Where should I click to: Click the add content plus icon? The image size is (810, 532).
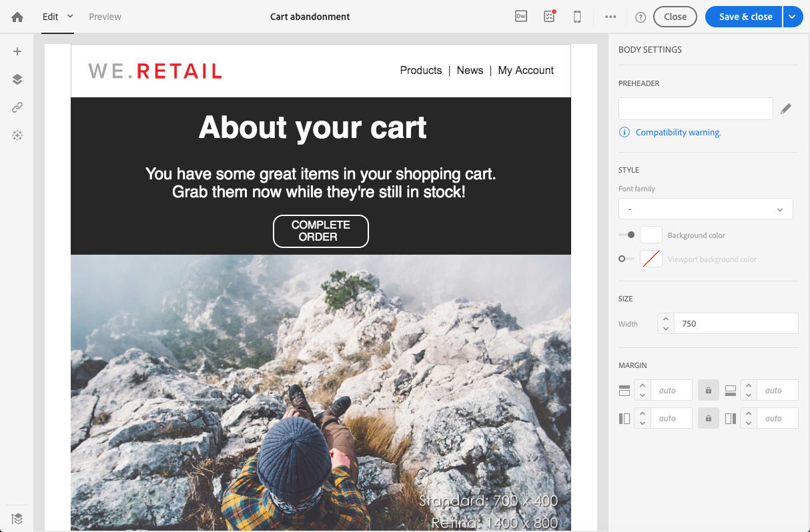pos(17,51)
